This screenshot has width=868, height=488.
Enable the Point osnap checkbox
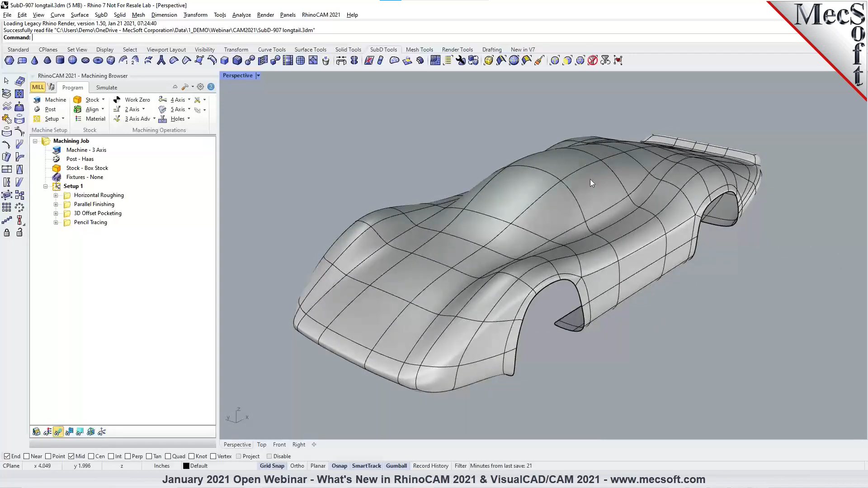click(x=48, y=456)
